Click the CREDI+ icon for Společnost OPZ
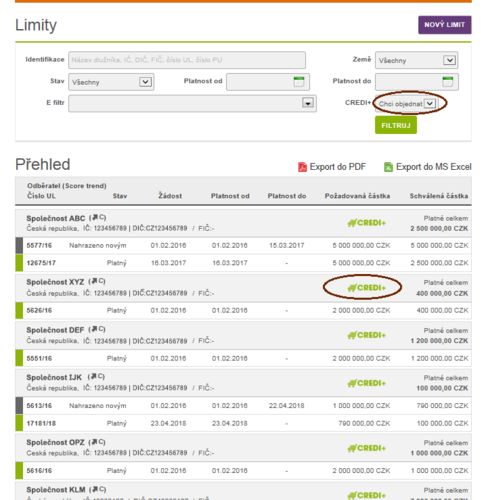This screenshot has width=484, height=500. coord(366,448)
